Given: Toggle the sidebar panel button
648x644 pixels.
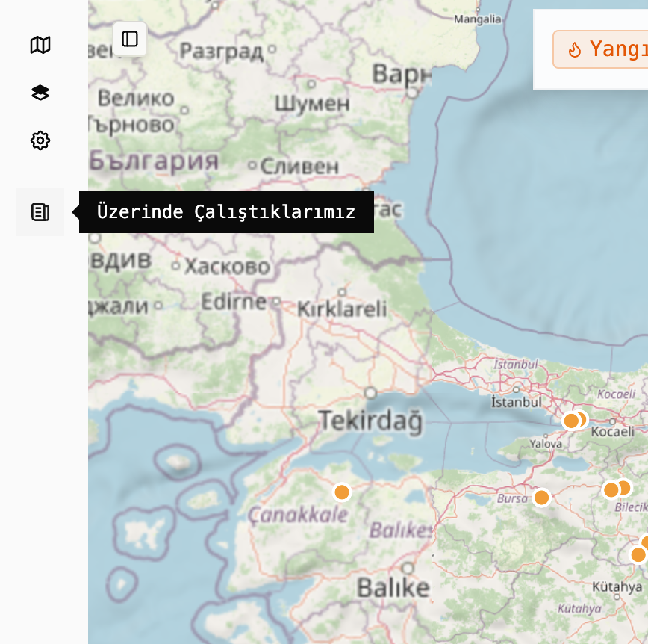Looking at the screenshot, I should [130, 39].
